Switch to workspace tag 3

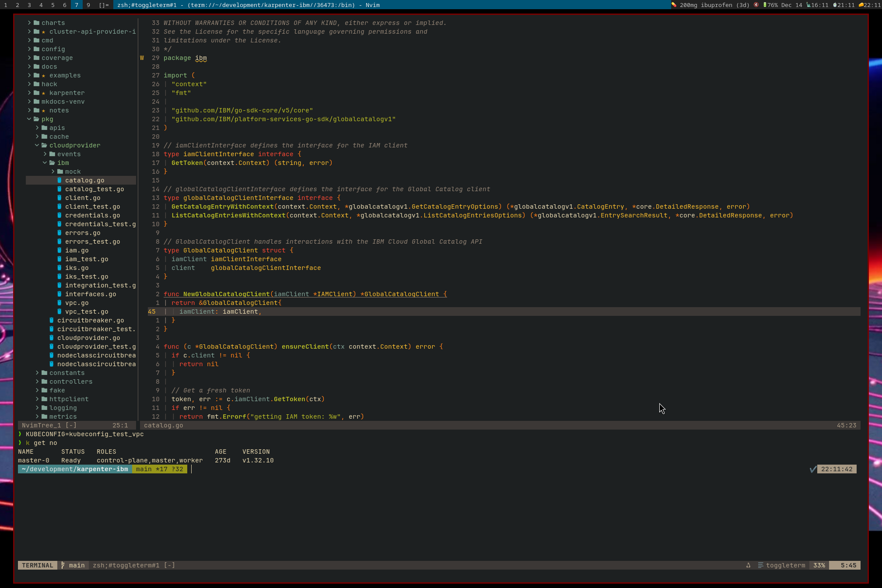pyautogui.click(x=29, y=5)
